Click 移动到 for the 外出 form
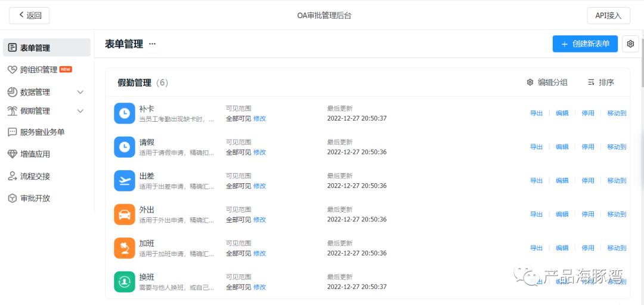The width and height of the screenshot is (644, 305). click(x=617, y=214)
